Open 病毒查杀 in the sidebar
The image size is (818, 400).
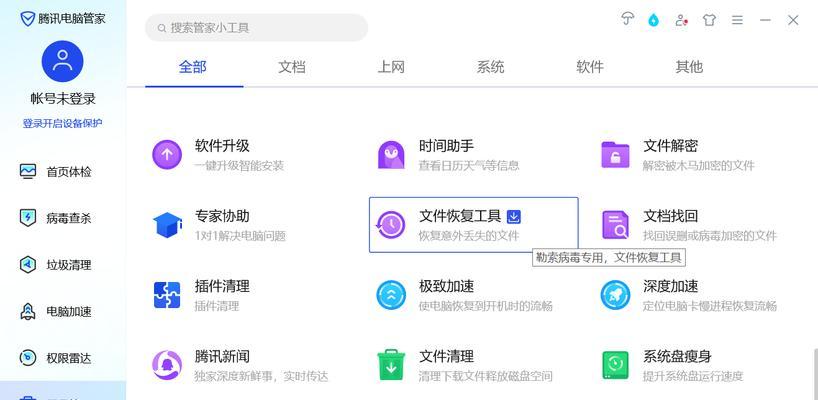(x=56, y=218)
